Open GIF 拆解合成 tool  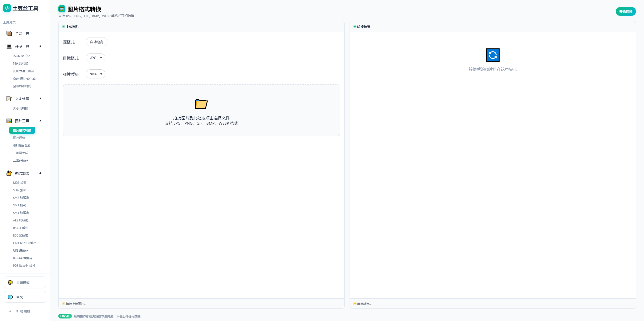pos(22,146)
